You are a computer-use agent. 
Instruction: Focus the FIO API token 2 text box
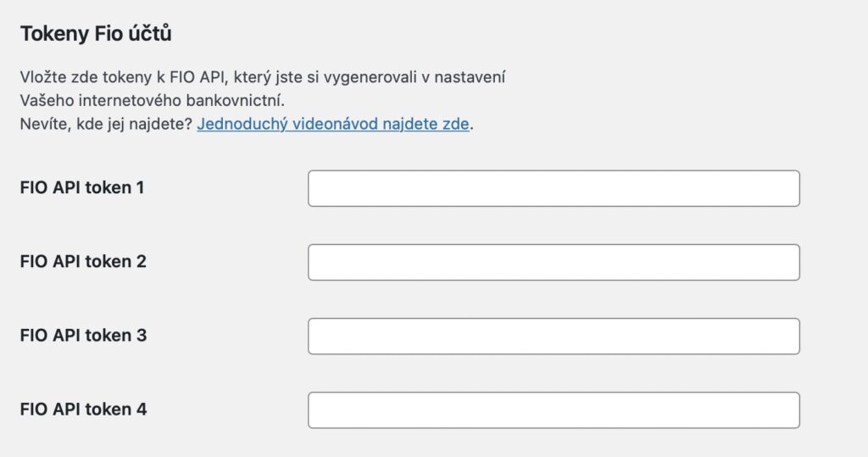[x=554, y=262]
